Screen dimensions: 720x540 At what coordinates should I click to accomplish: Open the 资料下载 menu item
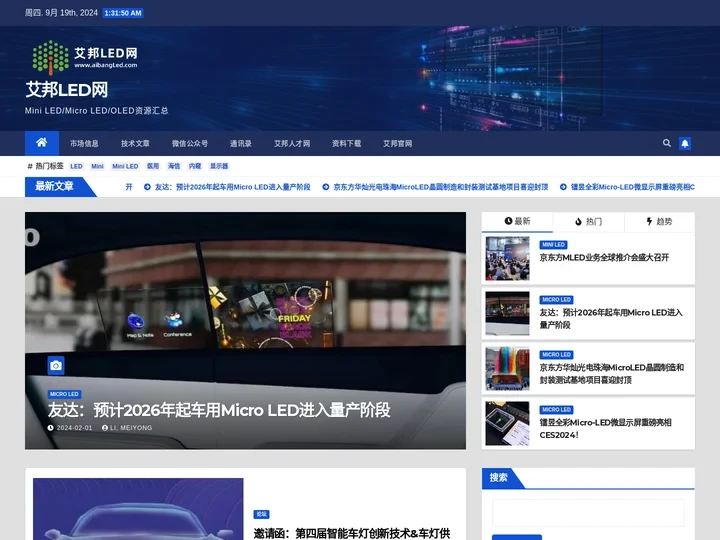(x=346, y=144)
